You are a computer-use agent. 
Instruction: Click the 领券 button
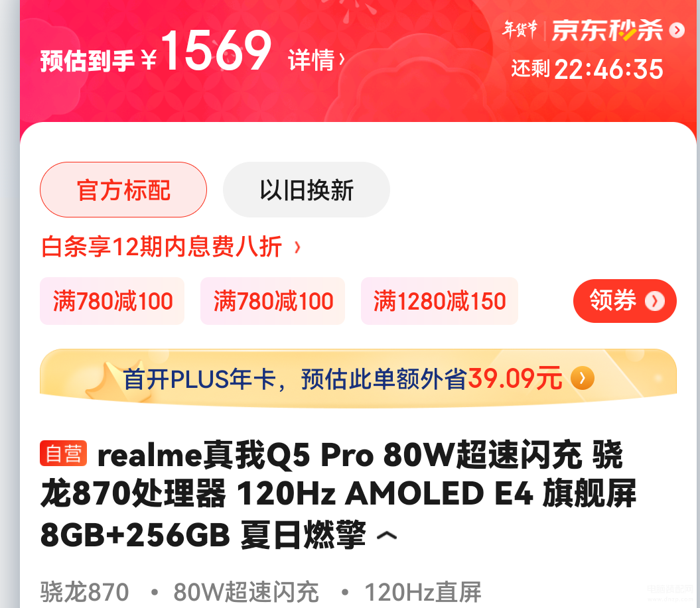point(625,301)
